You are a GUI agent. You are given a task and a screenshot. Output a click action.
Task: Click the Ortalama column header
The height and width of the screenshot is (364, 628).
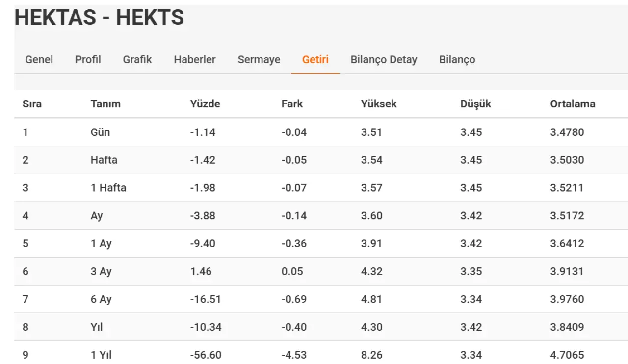(573, 104)
